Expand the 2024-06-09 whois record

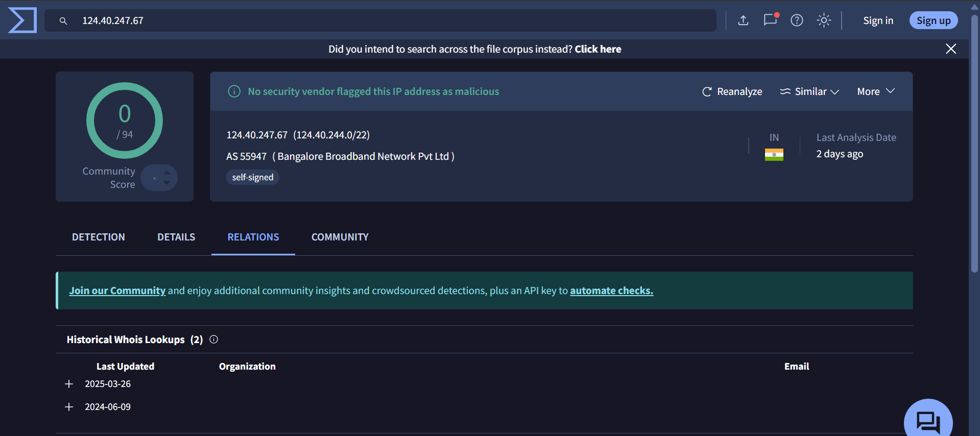point(69,407)
